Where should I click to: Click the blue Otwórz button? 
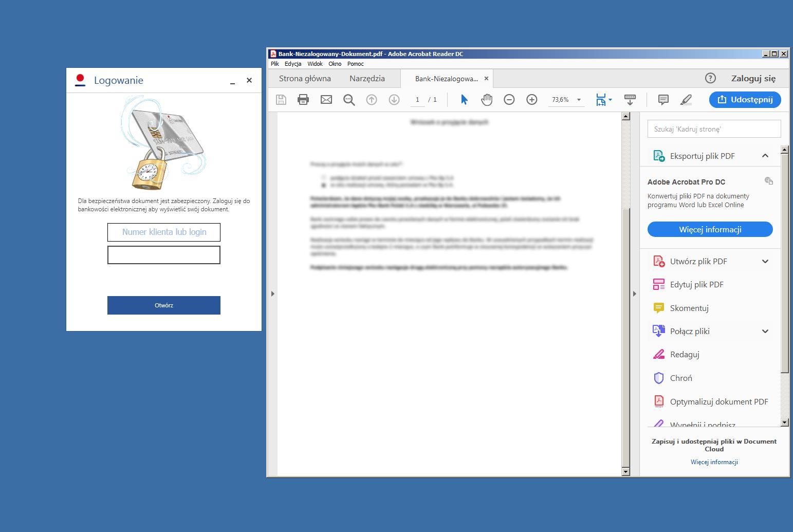click(163, 305)
